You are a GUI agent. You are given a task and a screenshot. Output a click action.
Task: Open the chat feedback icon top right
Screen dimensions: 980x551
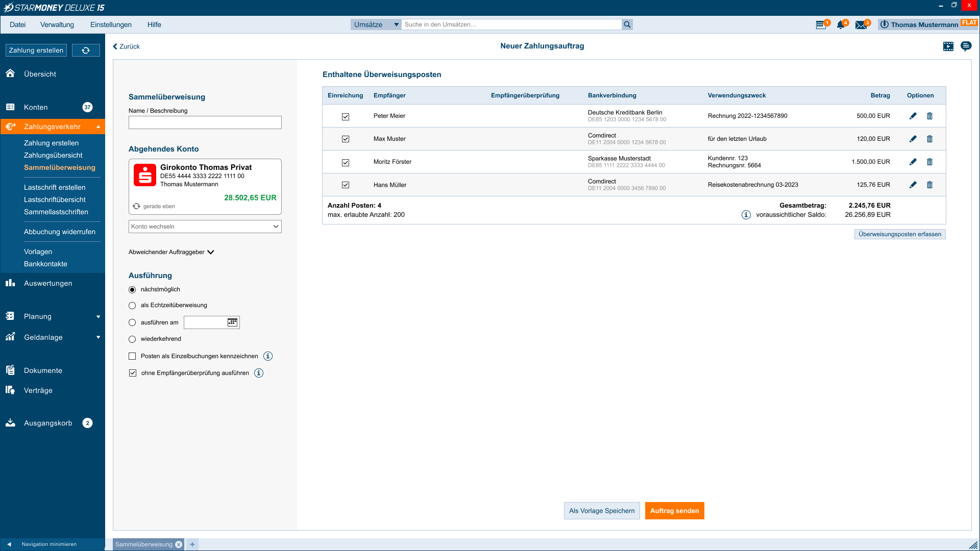(x=966, y=46)
